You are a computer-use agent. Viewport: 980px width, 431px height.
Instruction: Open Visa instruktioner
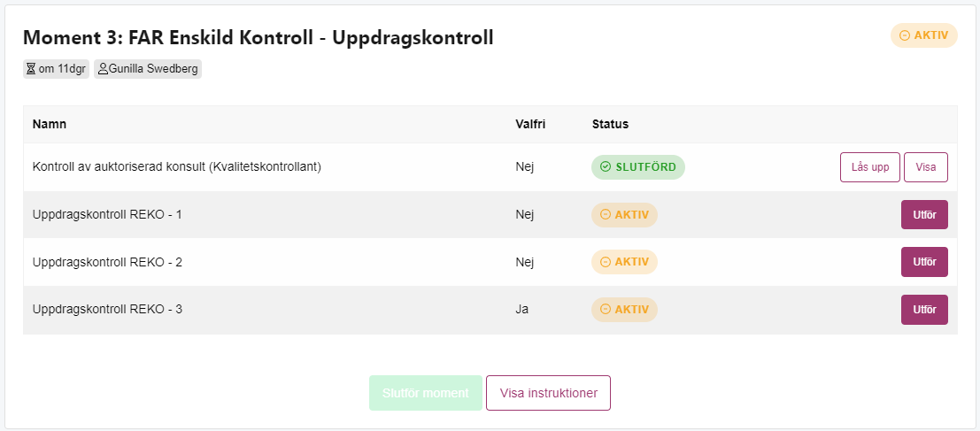click(548, 393)
